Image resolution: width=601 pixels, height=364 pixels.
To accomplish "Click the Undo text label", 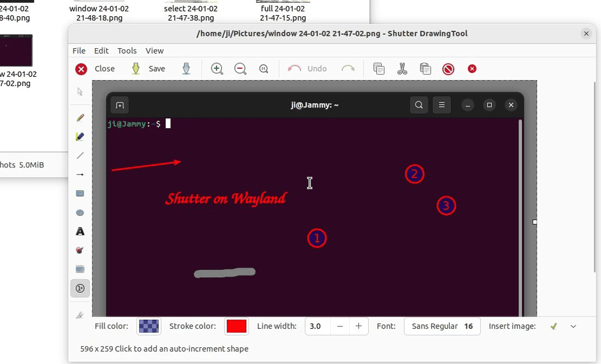I will 317,68.
